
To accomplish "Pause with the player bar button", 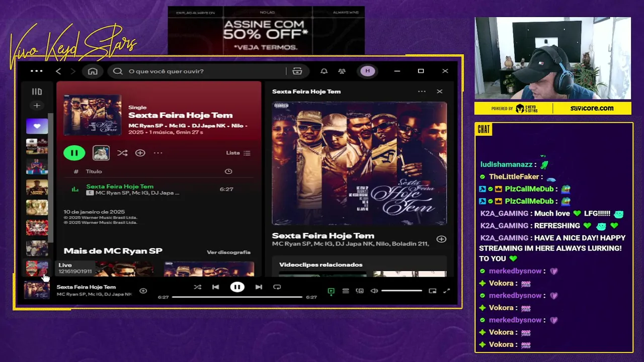I will 237,287.
